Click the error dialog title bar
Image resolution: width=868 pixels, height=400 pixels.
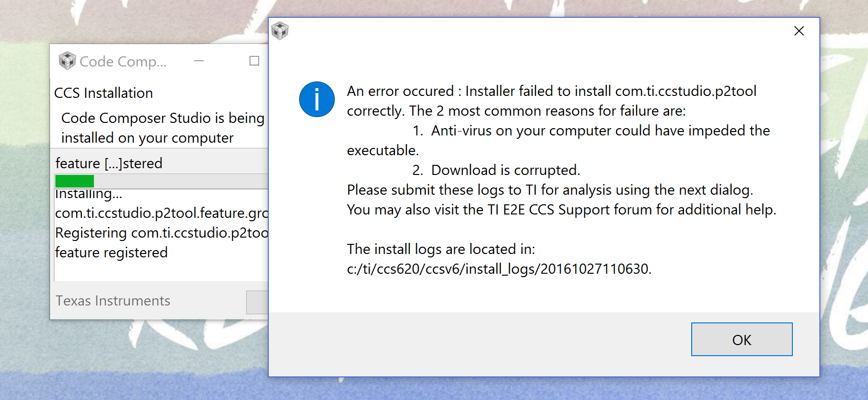coord(530,30)
